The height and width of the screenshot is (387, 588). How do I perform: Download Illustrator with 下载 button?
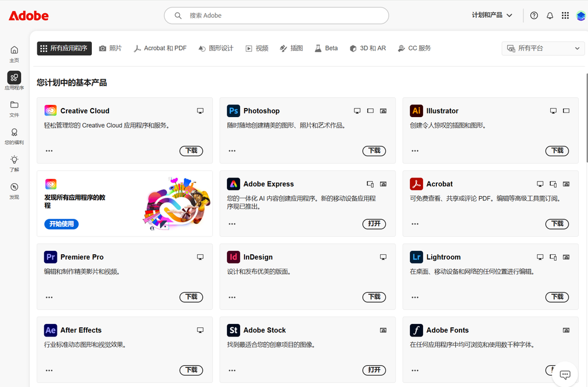click(x=557, y=151)
